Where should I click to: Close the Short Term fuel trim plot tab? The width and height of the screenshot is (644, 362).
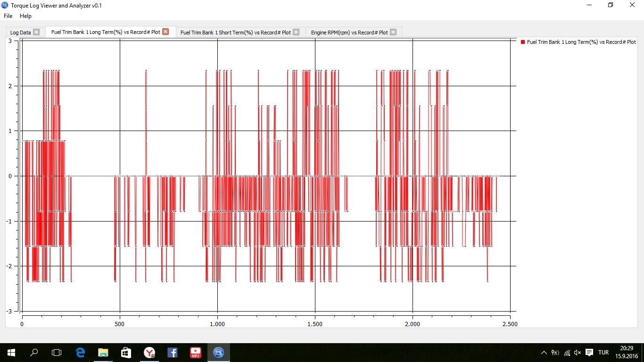pyautogui.click(x=296, y=33)
